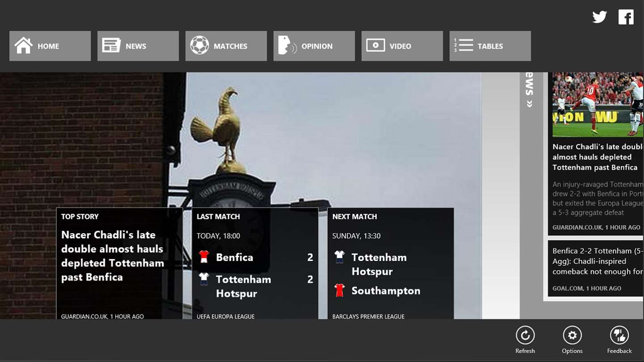This screenshot has height=362, width=644.
Task: Open the TABLES tab
Action: [x=490, y=46]
